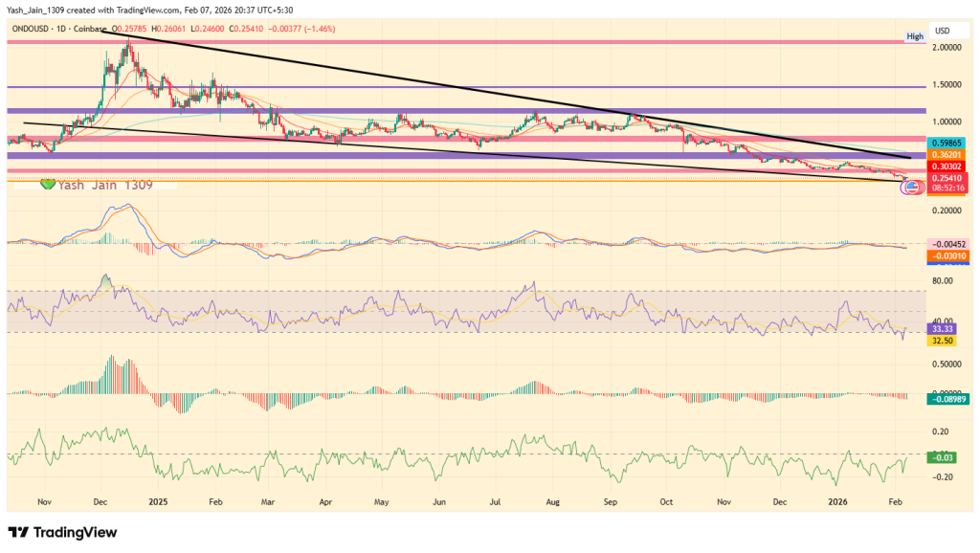Screen dimensions: 980x553
Task: Click the red 0.30302 price level label
Action: [946, 166]
